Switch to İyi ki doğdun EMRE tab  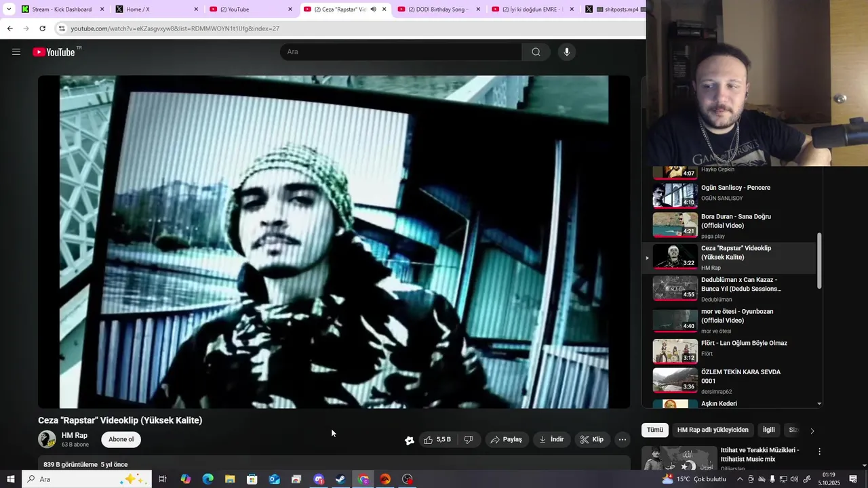(532, 9)
